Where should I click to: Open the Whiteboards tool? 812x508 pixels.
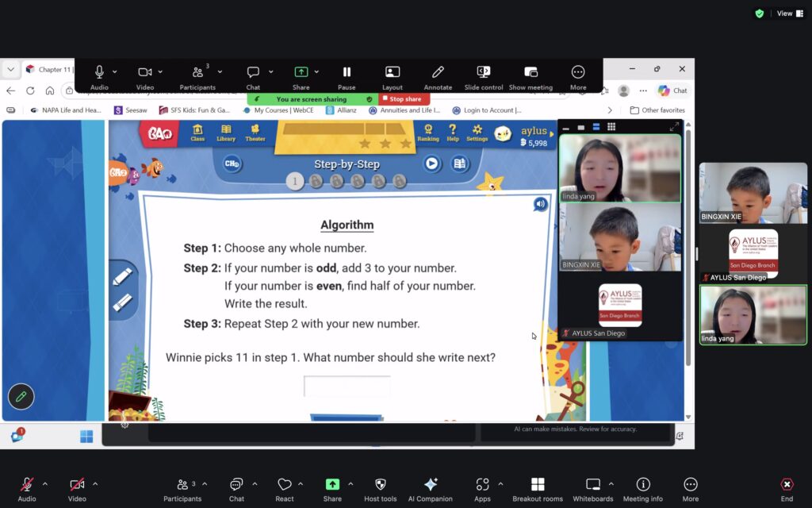[593, 485]
